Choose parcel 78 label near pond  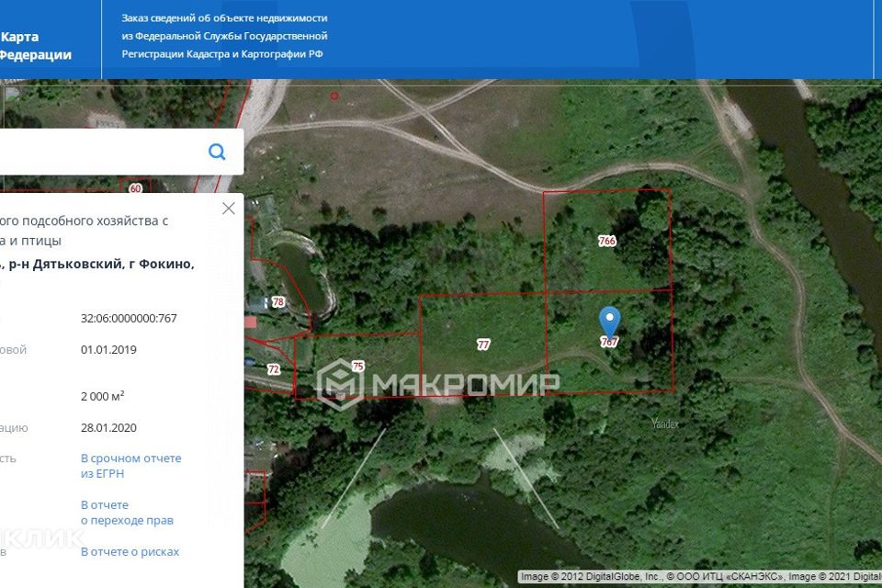(277, 301)
